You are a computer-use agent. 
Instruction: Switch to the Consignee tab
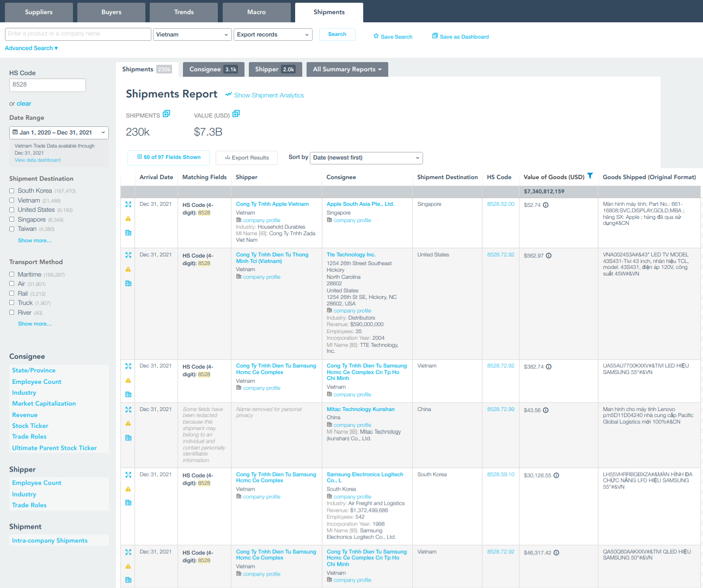[213, 70]
